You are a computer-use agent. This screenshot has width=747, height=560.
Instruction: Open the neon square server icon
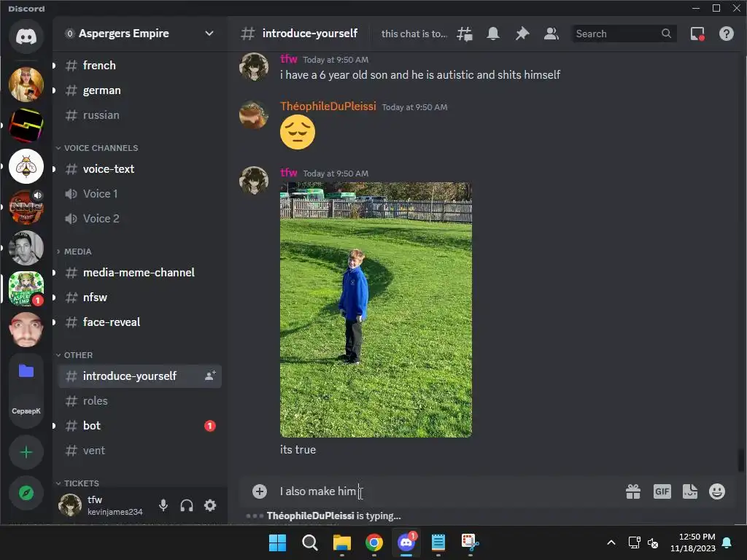[26, 125]
